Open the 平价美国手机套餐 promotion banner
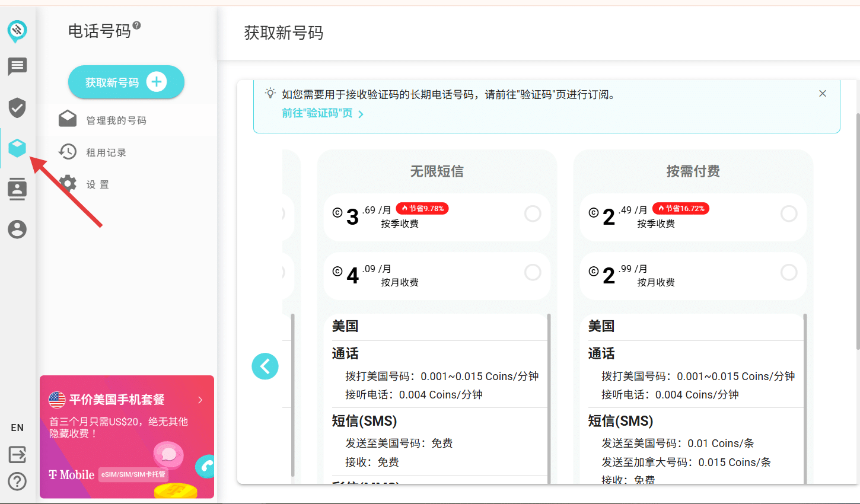 [127, 437]
